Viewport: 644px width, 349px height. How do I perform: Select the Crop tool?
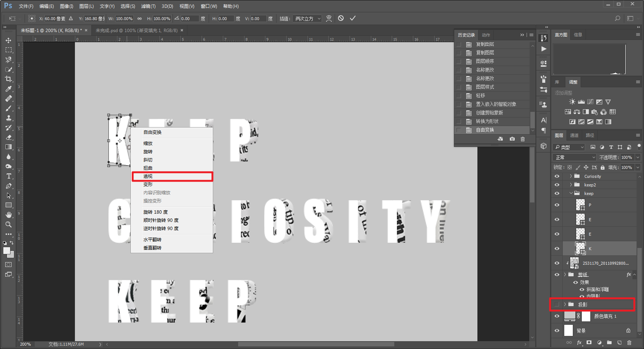(x=8, y=79)
